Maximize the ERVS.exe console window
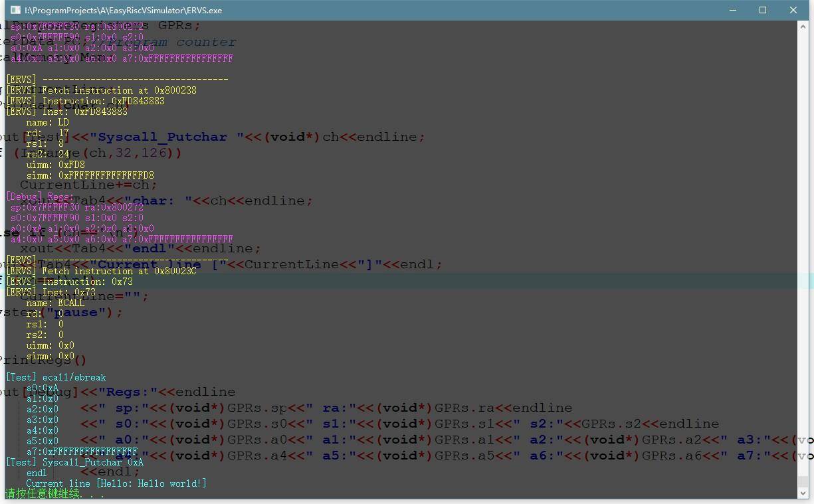 point(763,10)
